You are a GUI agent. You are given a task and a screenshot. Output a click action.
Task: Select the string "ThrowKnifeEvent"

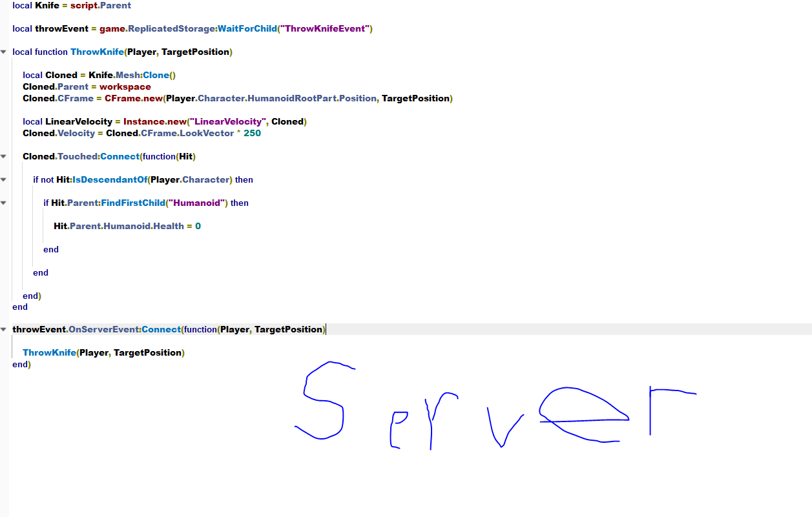click(326, 28)
